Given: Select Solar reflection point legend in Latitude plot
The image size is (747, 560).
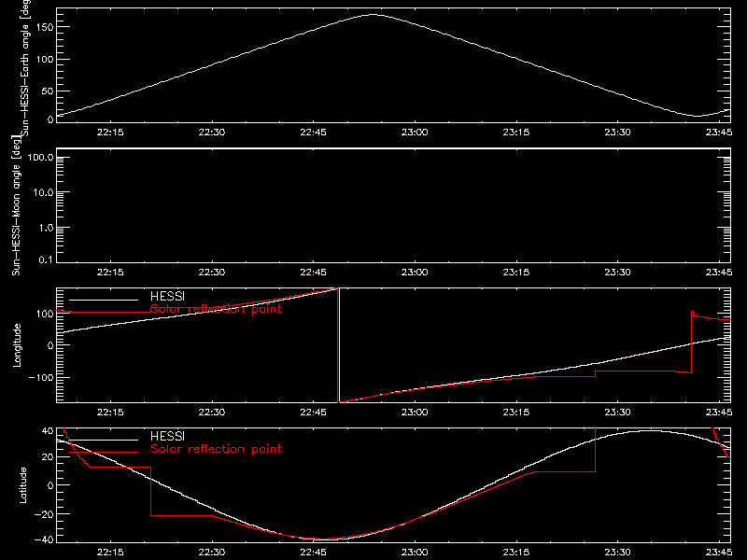Looking at the screenshot, I should (x=216, y=449).
